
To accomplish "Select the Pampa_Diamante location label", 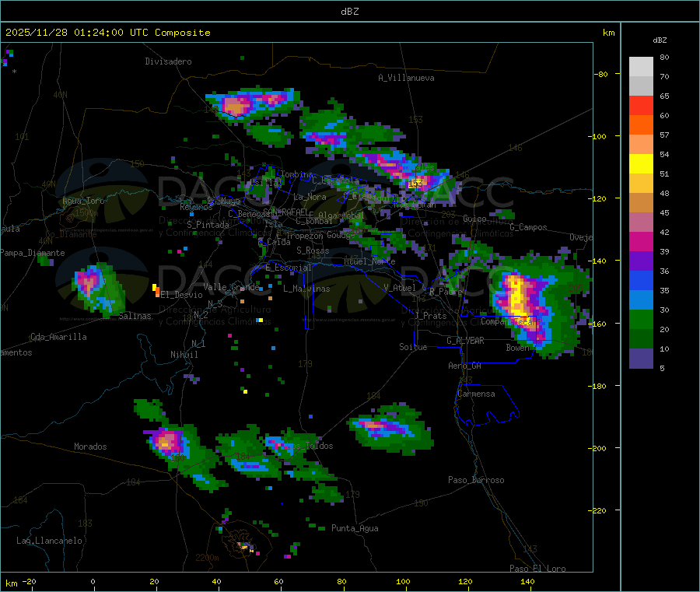I will pyautogui.click(x=33, y=253).
